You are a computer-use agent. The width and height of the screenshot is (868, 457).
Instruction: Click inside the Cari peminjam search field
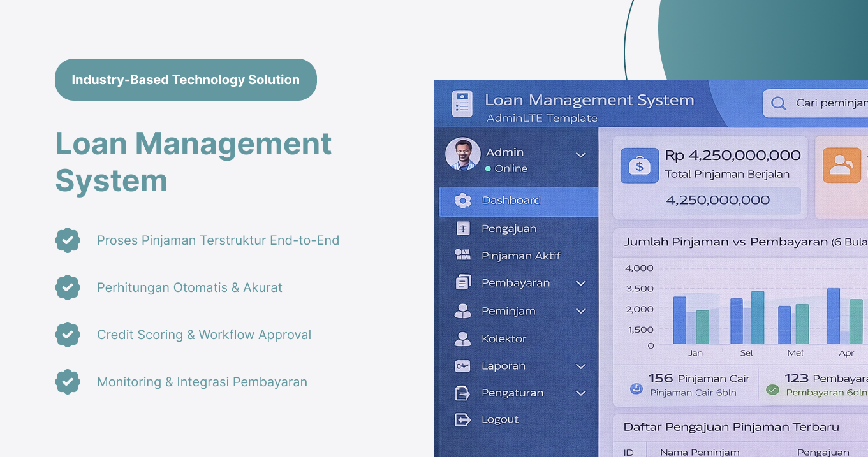pos(826,103)
